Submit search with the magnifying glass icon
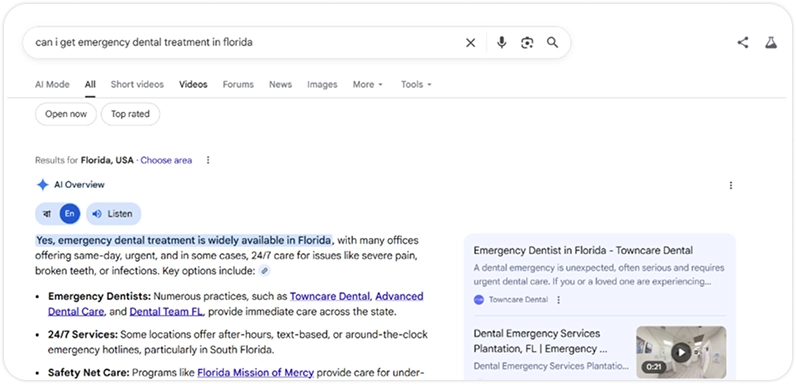796x384 pixels. tap(552, 43)
